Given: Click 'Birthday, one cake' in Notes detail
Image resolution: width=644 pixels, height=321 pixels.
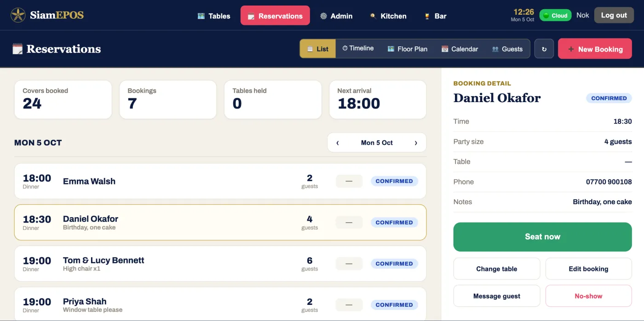Looking at the screenshot, I should (x=602, y=202).
